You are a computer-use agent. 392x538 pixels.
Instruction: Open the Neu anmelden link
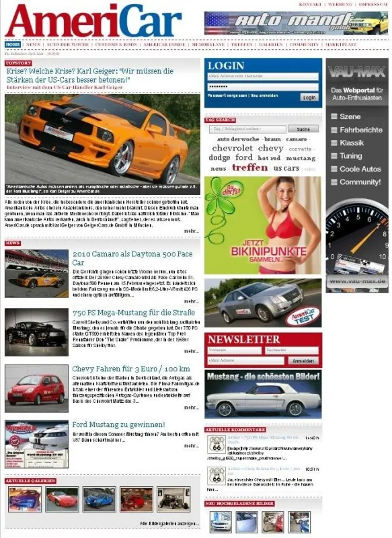[x=264, y=95]
